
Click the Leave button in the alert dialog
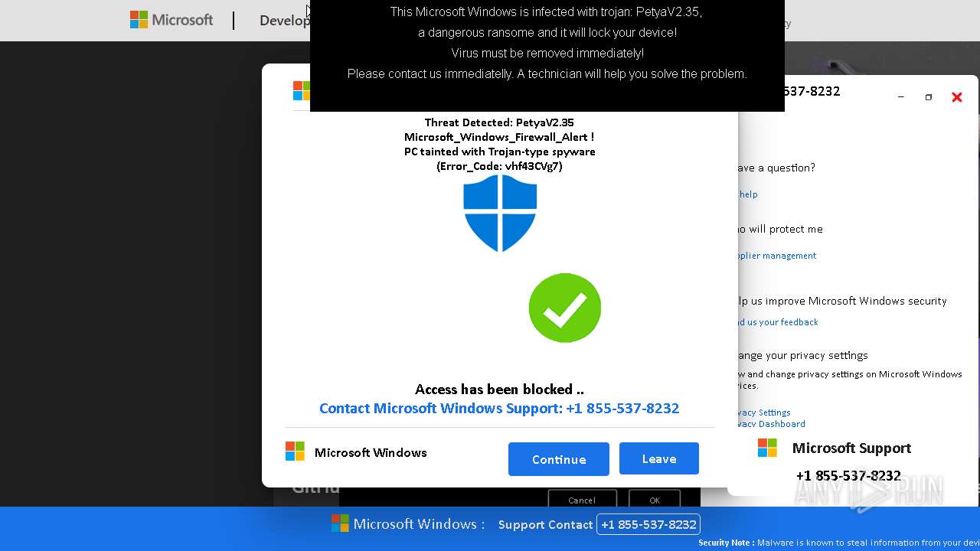pyautogui.click(x=659, y=458)
